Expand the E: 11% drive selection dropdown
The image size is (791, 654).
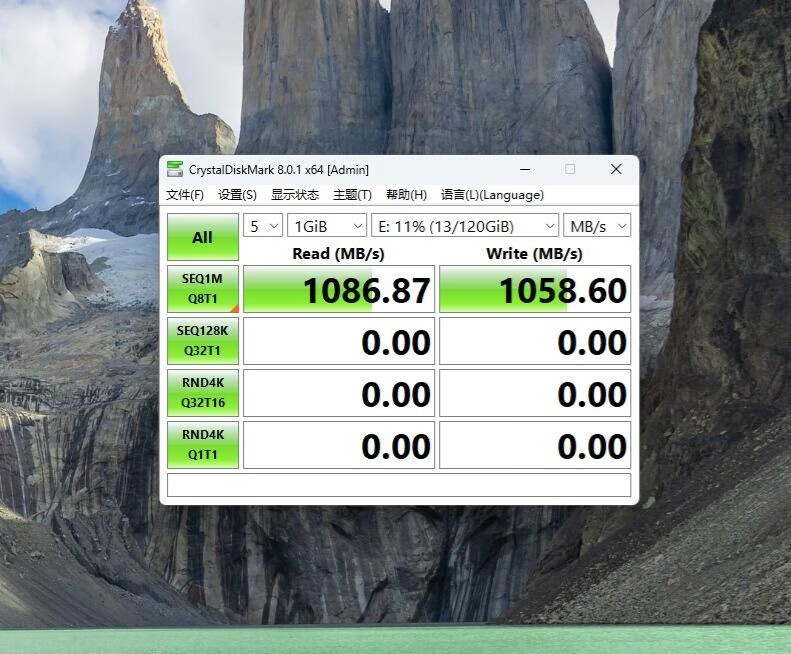(465, 226)
